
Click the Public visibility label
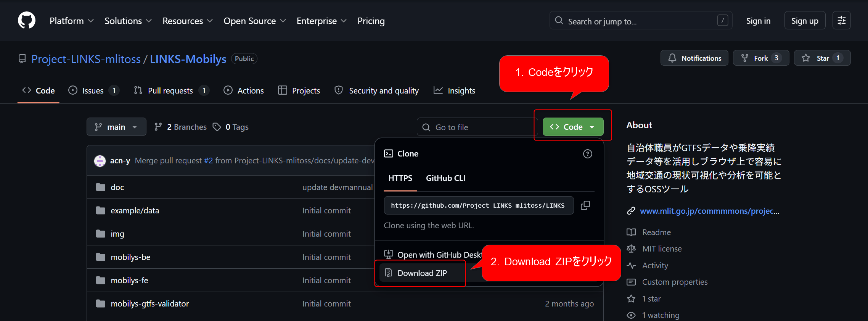coord(244,58)
